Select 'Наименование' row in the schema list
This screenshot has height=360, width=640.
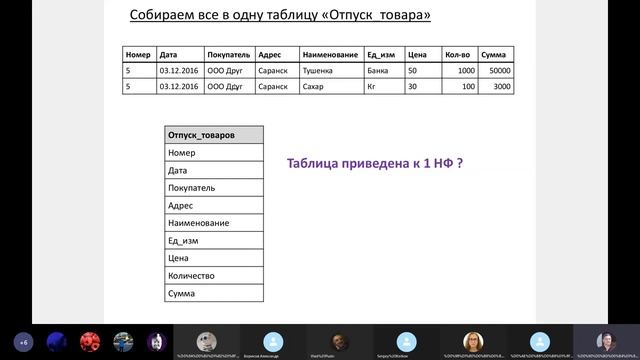[214, 223]
